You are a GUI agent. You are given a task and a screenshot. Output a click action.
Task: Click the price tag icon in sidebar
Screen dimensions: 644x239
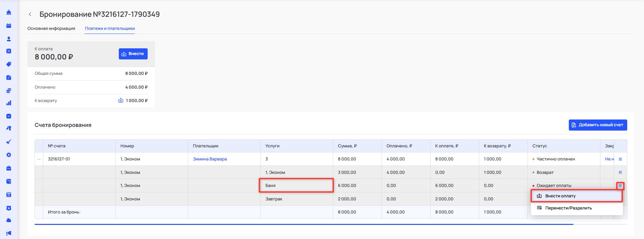(x=9, y=64)
